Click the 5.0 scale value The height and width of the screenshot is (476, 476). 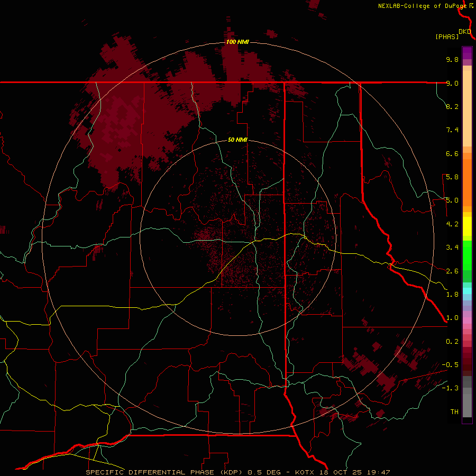coord(452,200)
